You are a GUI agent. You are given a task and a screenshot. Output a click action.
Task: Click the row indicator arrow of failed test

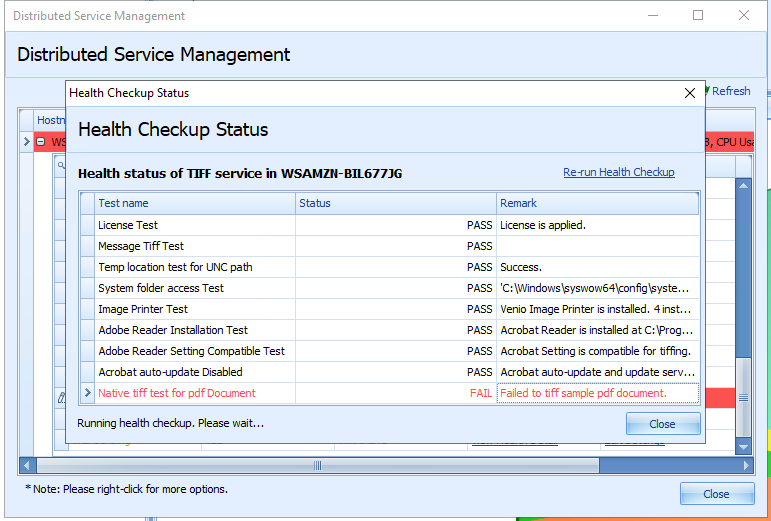88,393
